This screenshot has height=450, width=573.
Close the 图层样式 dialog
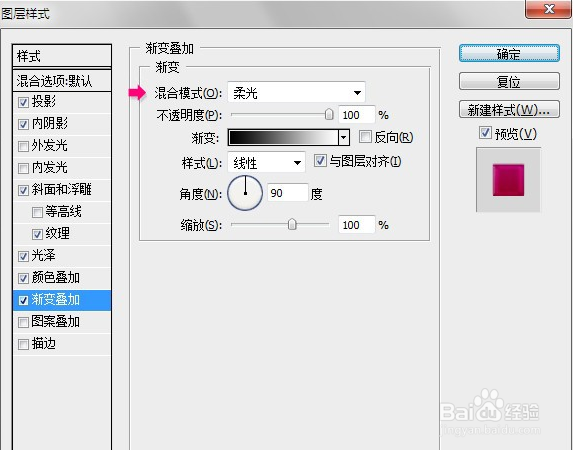pyautogui.click(x=549, y=8)
